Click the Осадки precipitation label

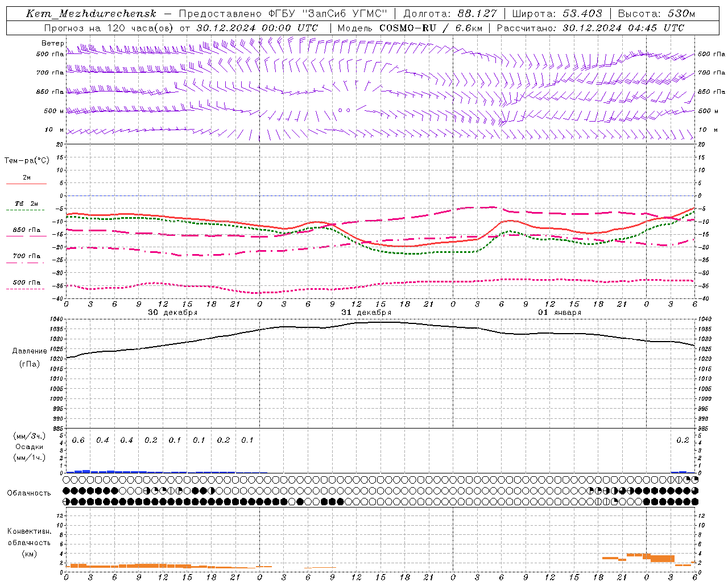point(30,447)
